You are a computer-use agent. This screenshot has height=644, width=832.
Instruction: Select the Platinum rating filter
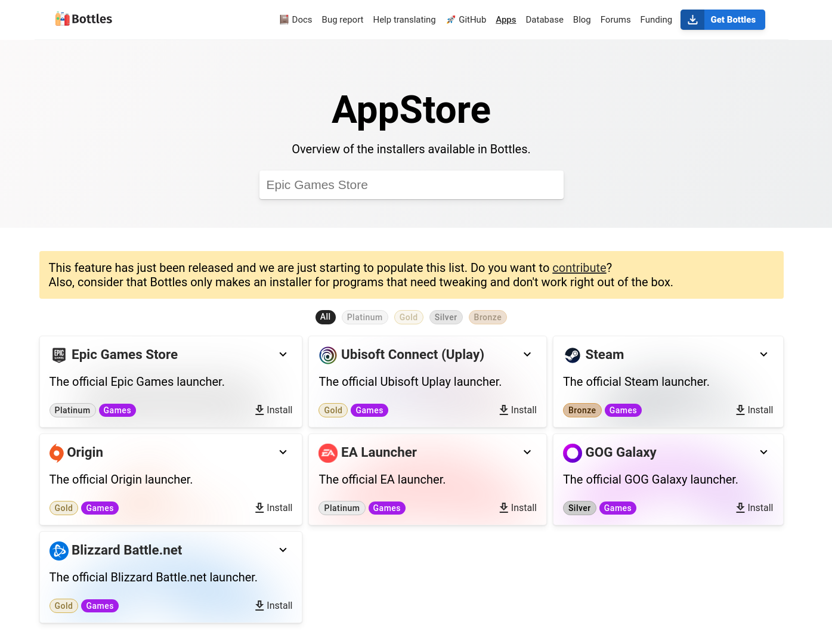pos(364,317)
